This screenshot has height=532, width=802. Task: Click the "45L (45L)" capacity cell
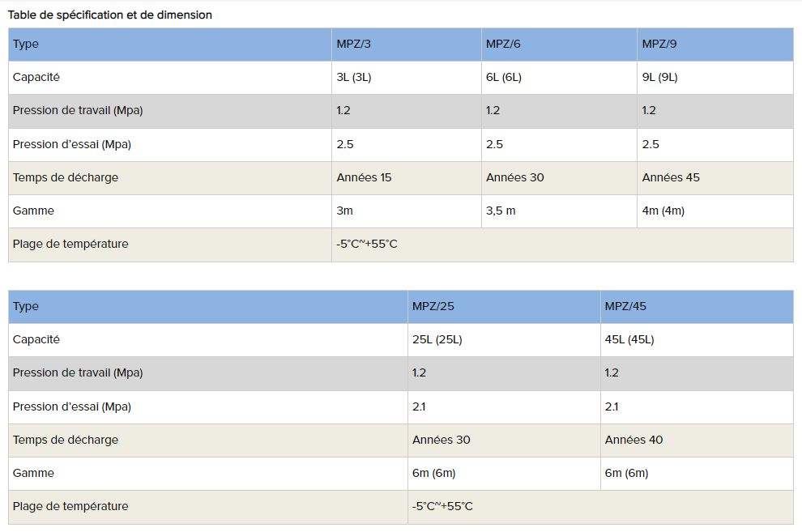(629, 339)
